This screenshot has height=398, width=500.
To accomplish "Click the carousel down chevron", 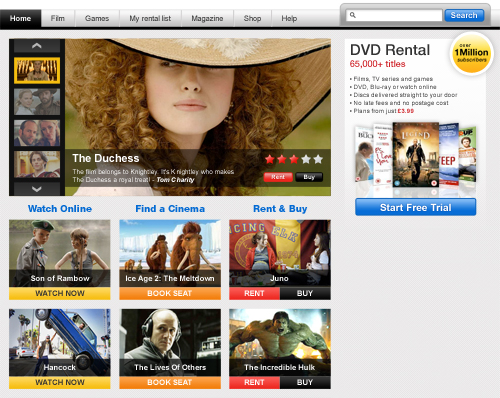I will 37,189.
